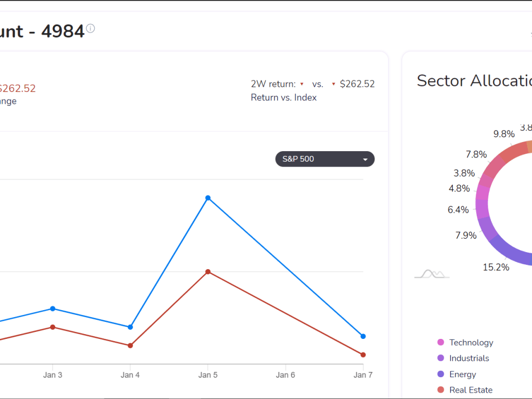532x399 pixels.
Task: Click the 'Jan 5' axis label
Action: coord(208,375)
